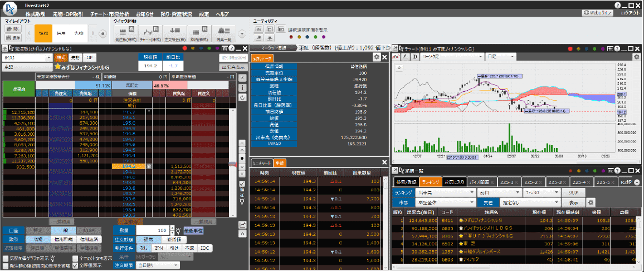The height and width of the screenshot is (272, 644).
Task: Open the gear settings in the chart window
Action: tap(636, 57)
